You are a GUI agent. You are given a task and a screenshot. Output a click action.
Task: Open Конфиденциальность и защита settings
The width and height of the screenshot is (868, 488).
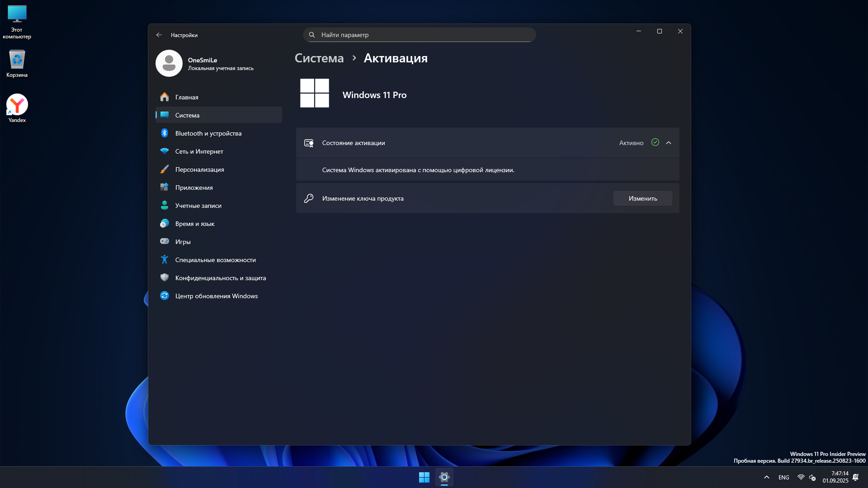220,278
